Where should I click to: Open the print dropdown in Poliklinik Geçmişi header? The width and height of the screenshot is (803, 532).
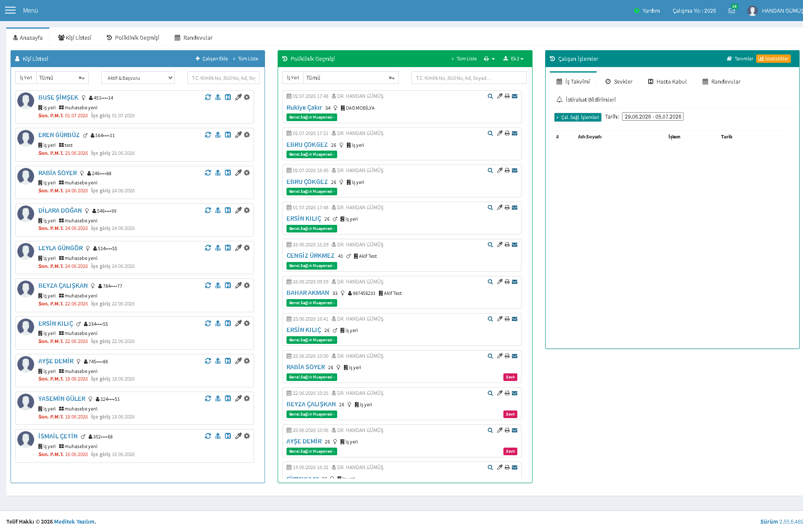(489, 59)
